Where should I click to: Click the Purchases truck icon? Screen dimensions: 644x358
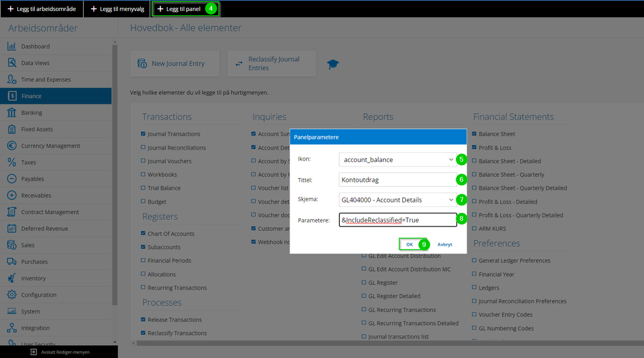(12, 261)
